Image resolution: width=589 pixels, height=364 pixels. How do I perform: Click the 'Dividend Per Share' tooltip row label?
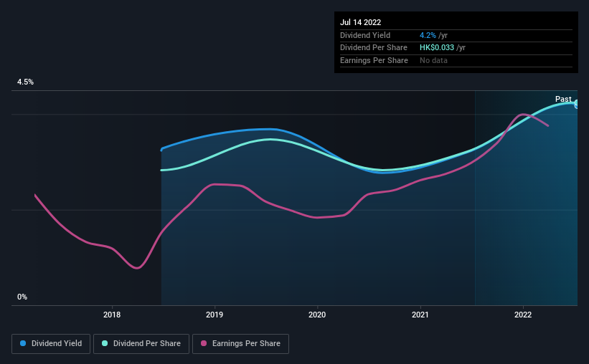tap(373, 48)
